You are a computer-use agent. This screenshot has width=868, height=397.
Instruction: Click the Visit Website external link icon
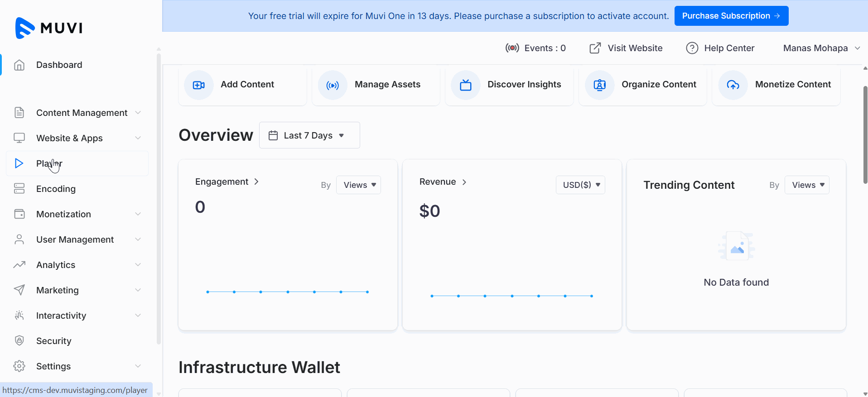coord(595,48)
